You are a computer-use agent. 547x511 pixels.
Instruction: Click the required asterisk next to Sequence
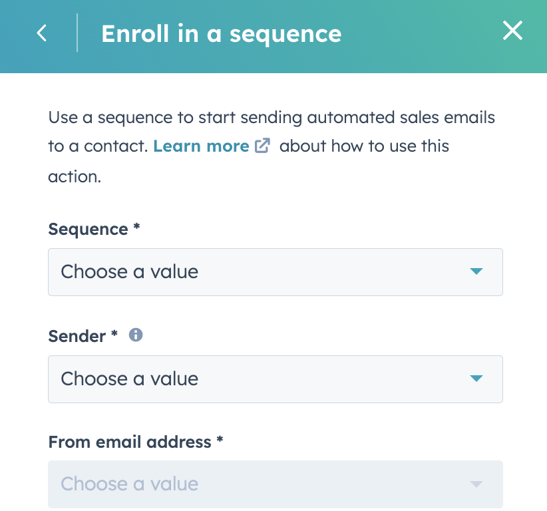coord(137,226)
